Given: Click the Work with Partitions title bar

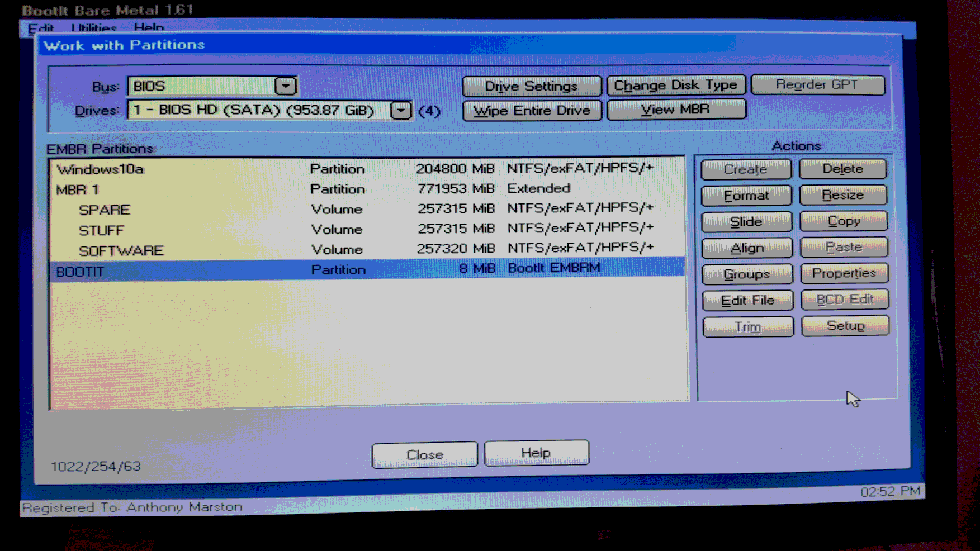Looking at the screenshot, I should (x=470, y=45).
